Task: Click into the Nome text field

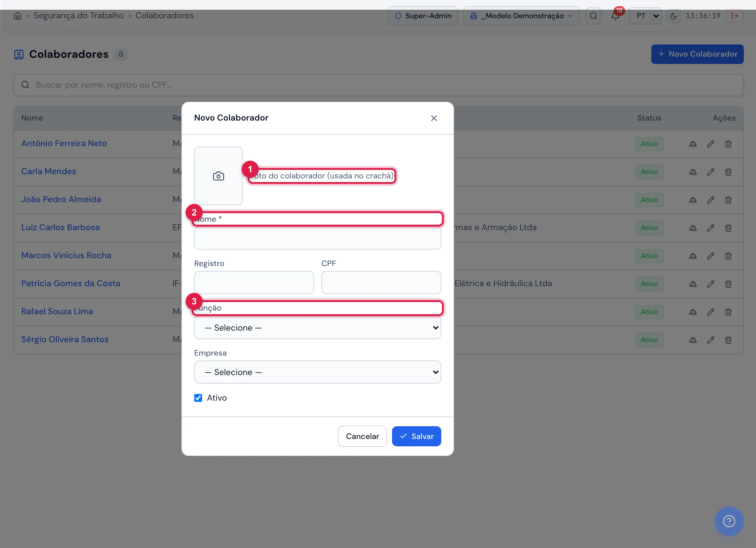Action: pyautogui.click(x=317, y=238)
